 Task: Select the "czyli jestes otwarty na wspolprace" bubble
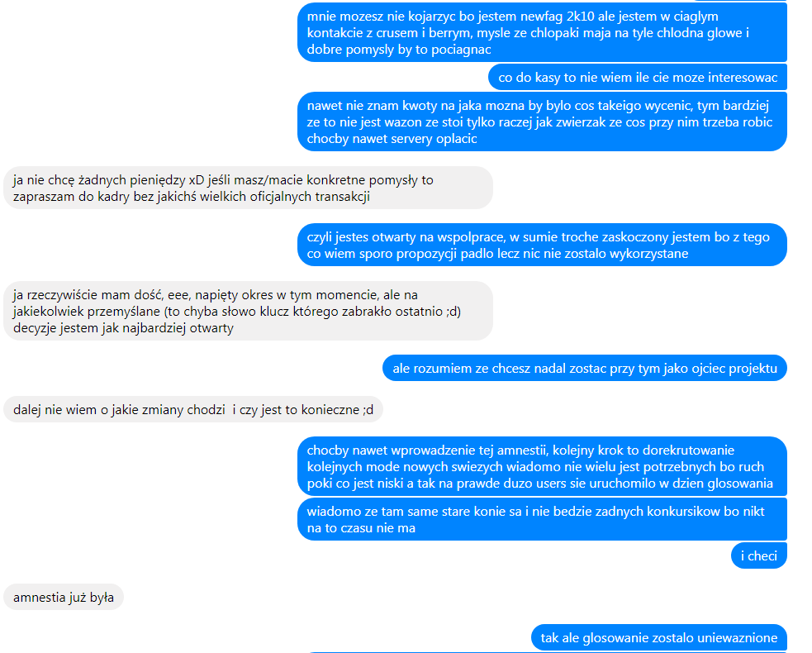coord(542,245)
